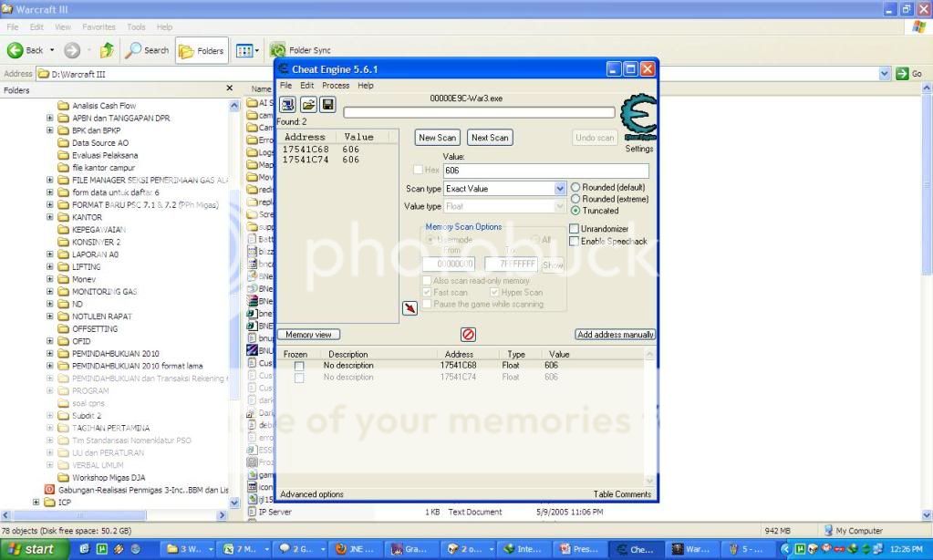This screenshot has width=933, height=560.
Task: Select Rounded (default) radio option
Action: 575,188
